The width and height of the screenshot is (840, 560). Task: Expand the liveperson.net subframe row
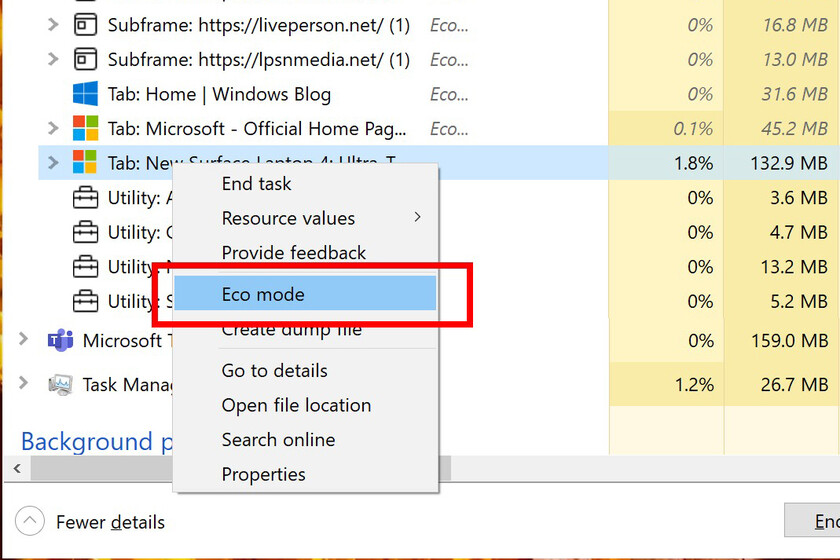[53, 25]
